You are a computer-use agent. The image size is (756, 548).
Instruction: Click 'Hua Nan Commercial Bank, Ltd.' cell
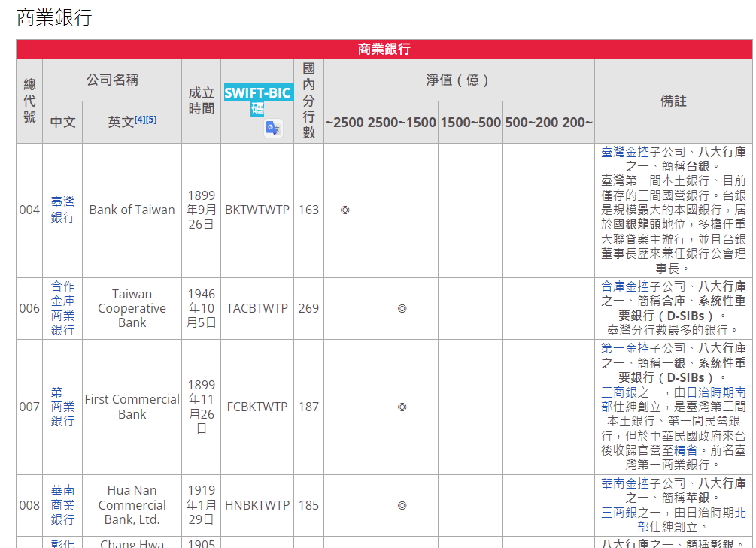132,505
